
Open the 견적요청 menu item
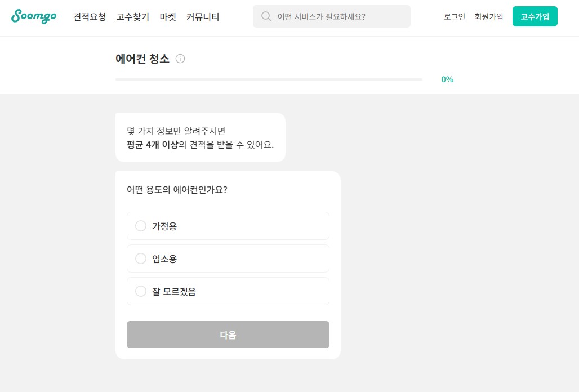[88, 17]
